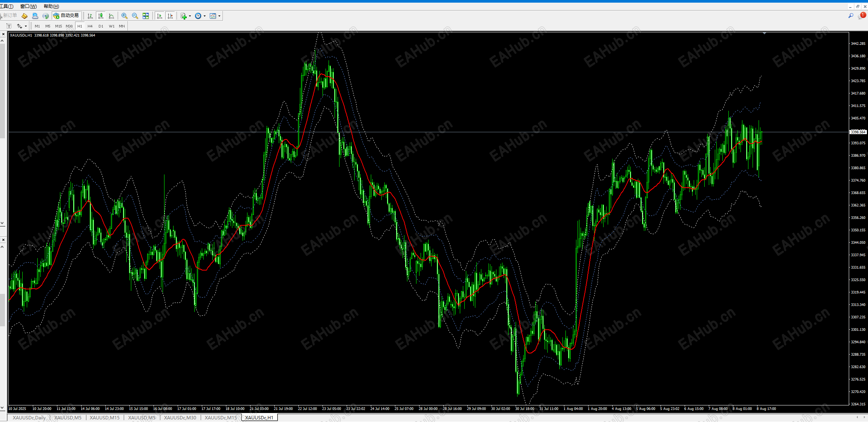Select line chart display icon
The height and width of the screenshot is (422, 868).
[x=111, y=16]
